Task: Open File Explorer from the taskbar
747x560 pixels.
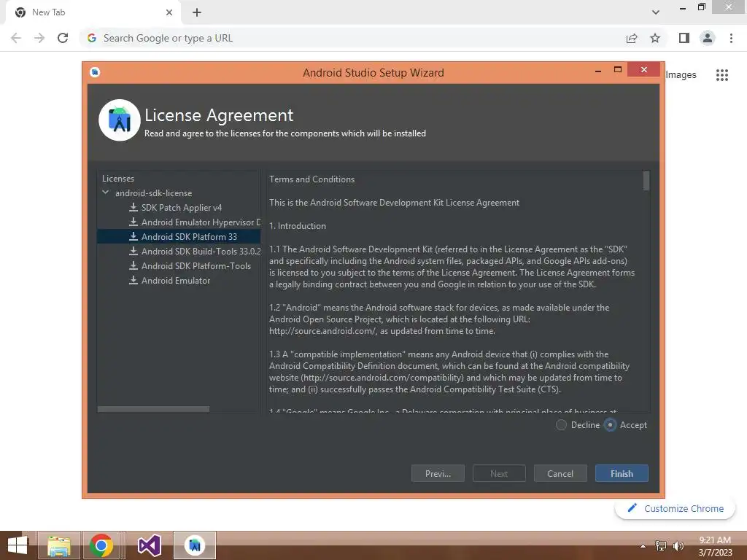Action: point(59,545)
